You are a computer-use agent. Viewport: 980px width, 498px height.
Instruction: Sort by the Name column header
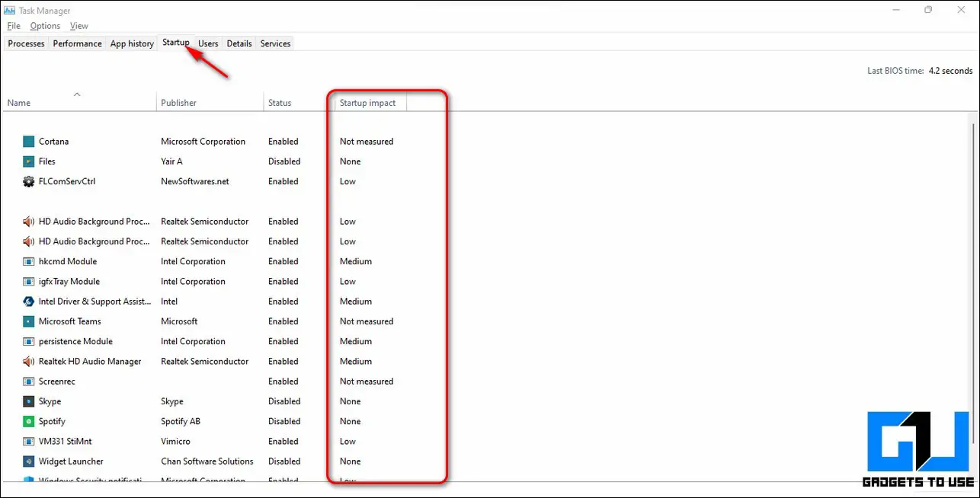(x=80, y=103)
